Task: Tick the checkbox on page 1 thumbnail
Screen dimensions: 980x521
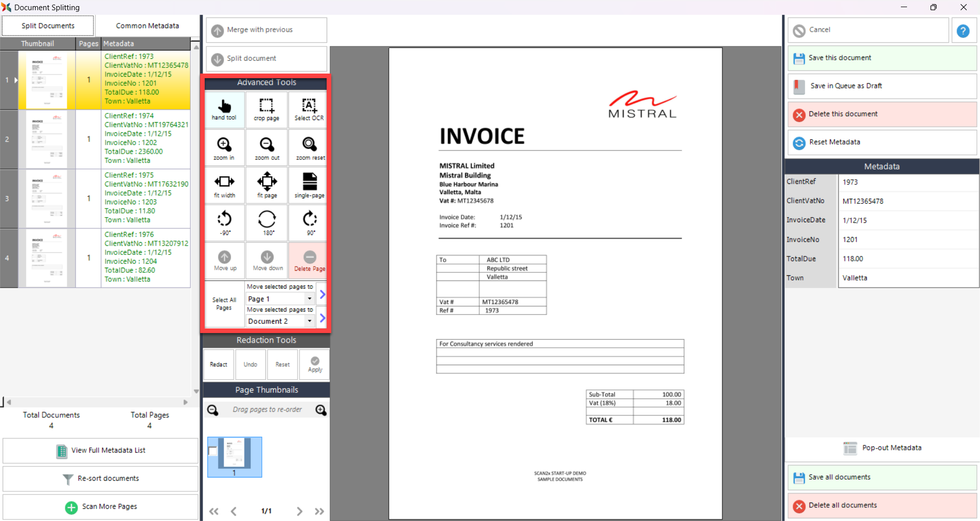Action: pos(213,451)
